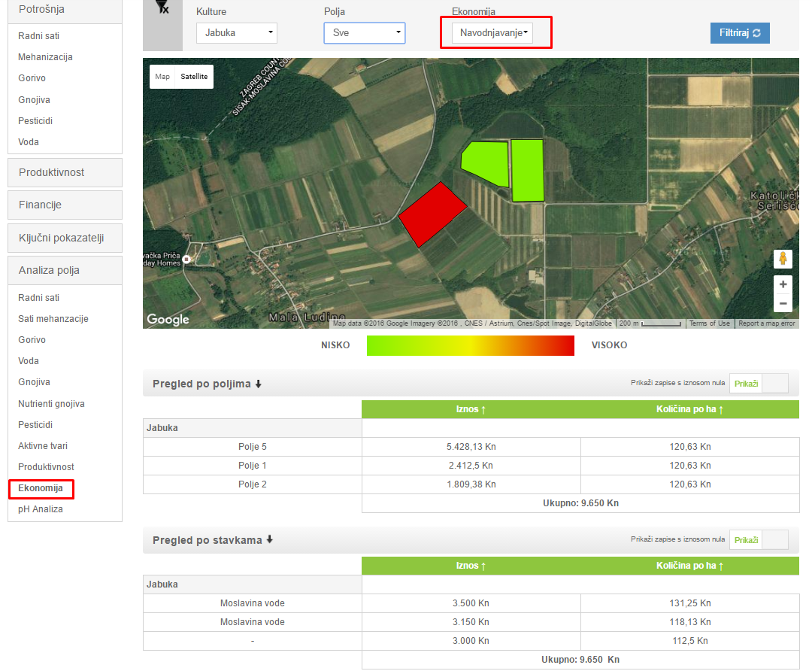Click the Google logo on map
The width and height of the screenshot is (812, 671).
(x=168, y=320)
